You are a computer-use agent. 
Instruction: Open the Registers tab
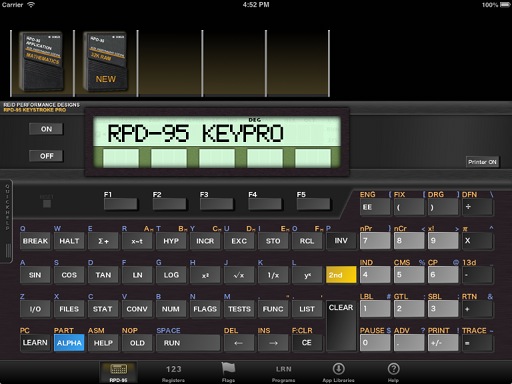[173, 373]
